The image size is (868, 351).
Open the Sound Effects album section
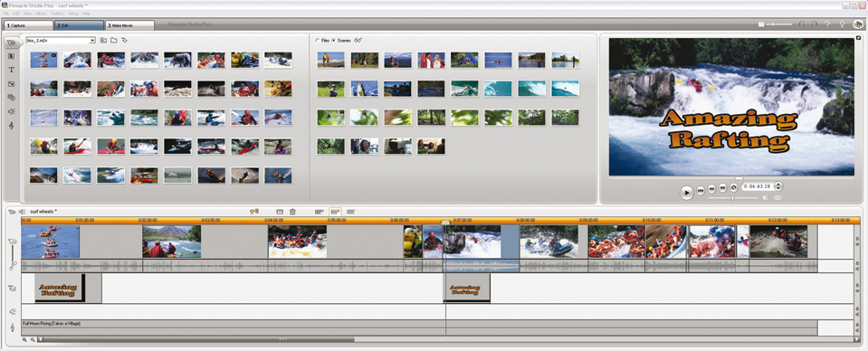11,112
